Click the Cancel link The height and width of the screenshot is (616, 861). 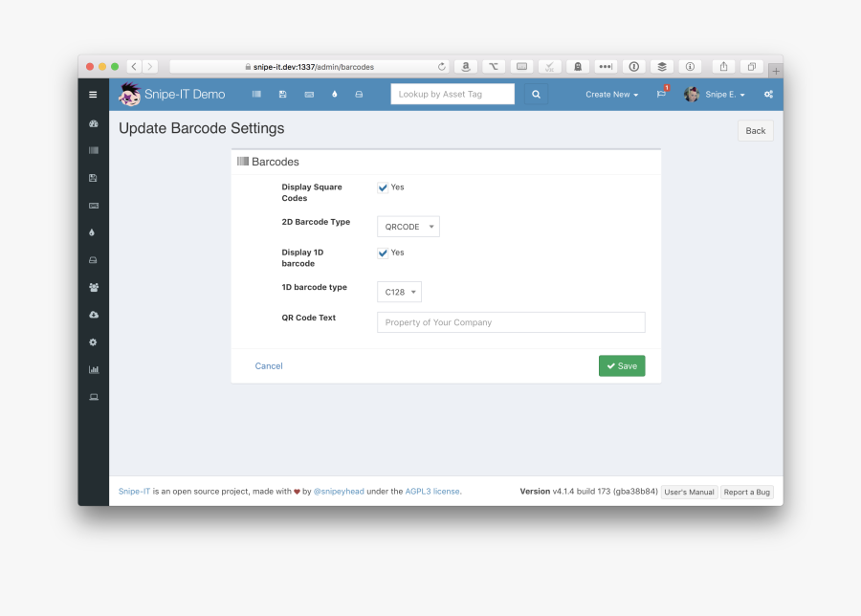(269, 366)
